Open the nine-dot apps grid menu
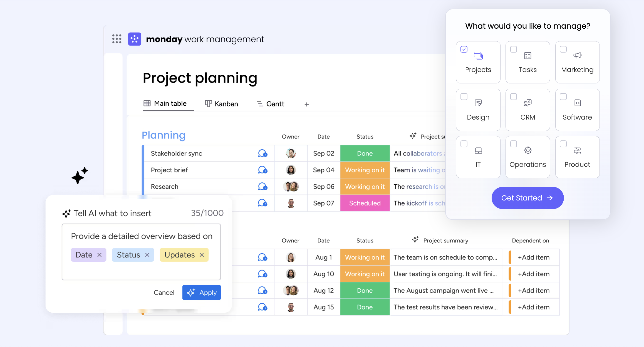The width and height of the screenshot is (644, 347). (x=117, y=39)
